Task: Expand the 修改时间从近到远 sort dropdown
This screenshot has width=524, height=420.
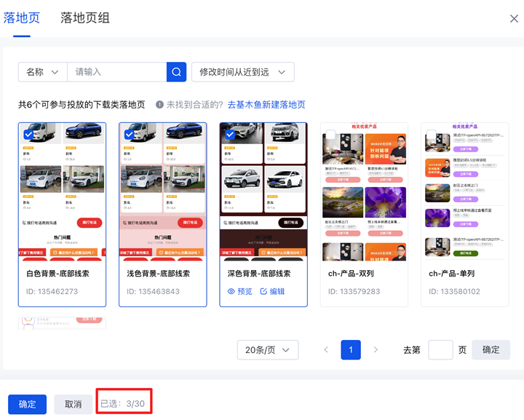Action: (x=242, y=72)
